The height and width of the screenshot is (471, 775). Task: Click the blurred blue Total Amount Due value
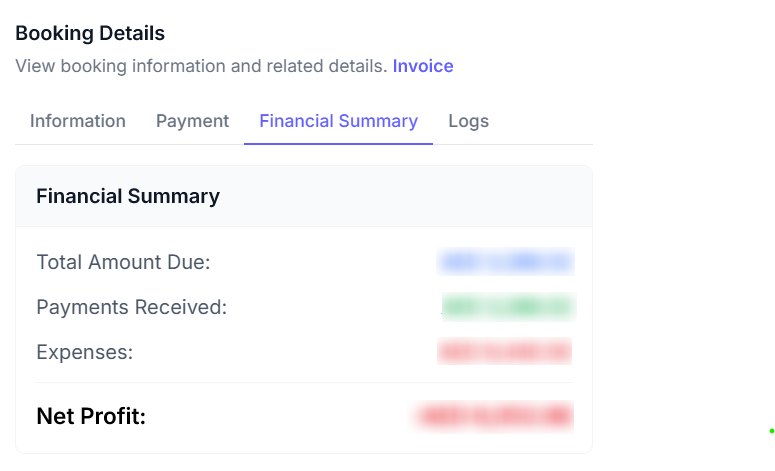pyautogui.click(x=506, y=263)
